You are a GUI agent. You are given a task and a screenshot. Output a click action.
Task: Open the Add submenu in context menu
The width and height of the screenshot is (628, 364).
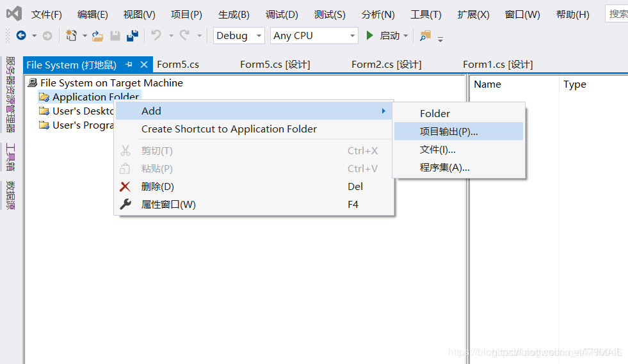coord(254,111)
